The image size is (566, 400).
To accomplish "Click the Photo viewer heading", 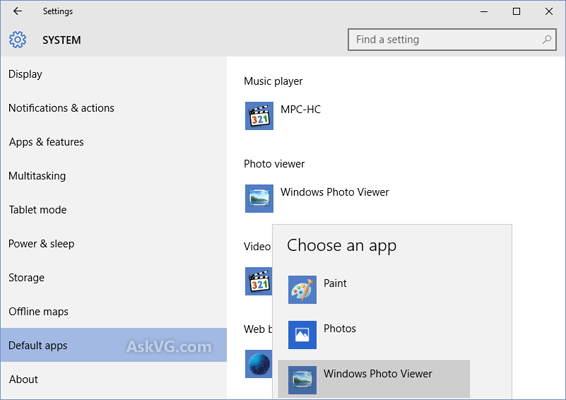I will click(x=274, y=164).
